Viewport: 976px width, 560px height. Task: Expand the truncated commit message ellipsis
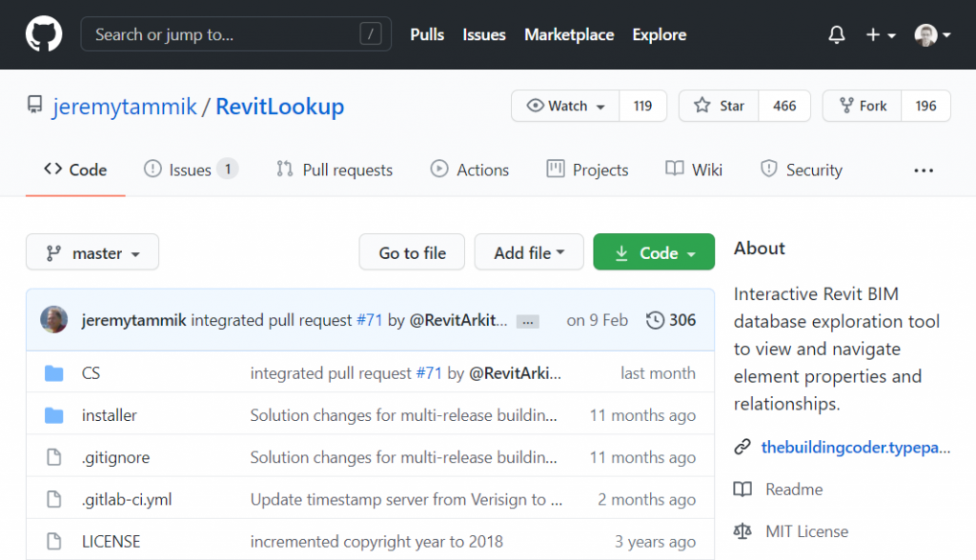tap(527, 322)
